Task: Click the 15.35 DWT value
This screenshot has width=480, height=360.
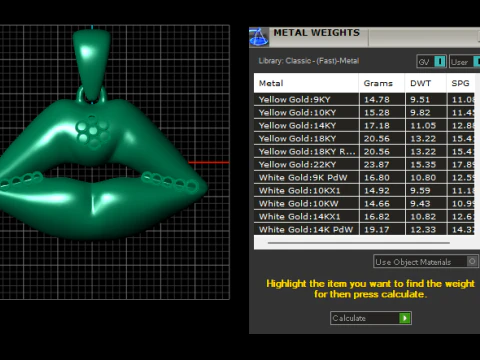Action: point(423,164)
